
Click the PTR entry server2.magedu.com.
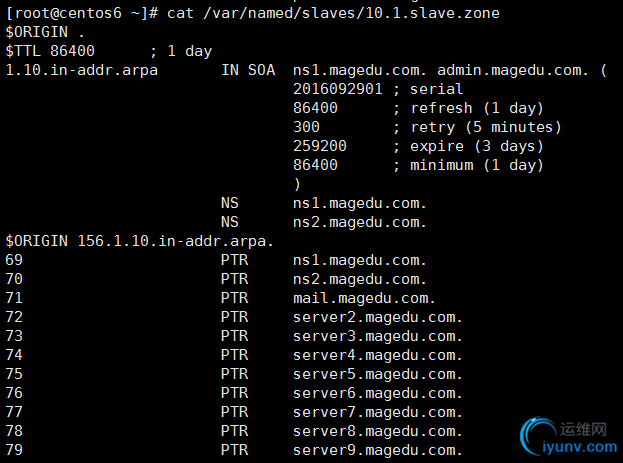tap(377, 317)
